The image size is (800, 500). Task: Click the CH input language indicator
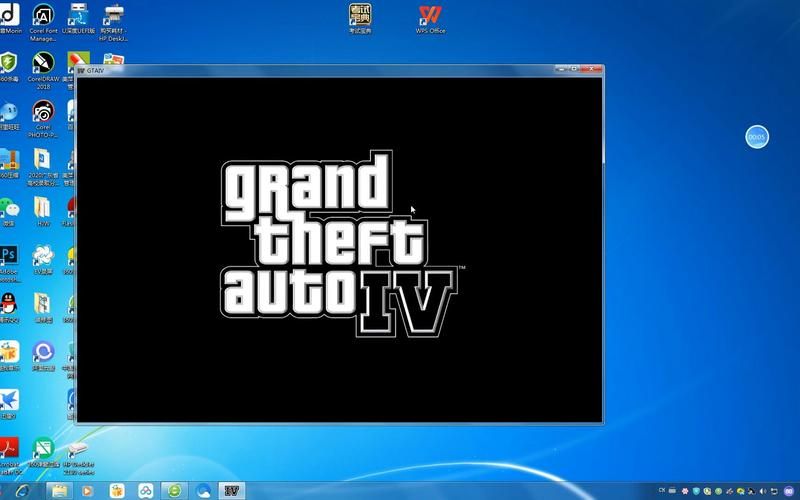pos(662,490)
